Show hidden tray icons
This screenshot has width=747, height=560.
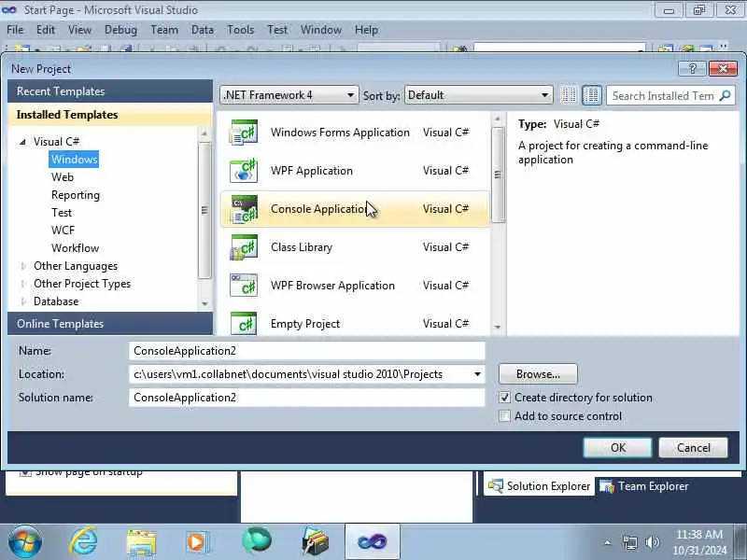click(608, 542)
